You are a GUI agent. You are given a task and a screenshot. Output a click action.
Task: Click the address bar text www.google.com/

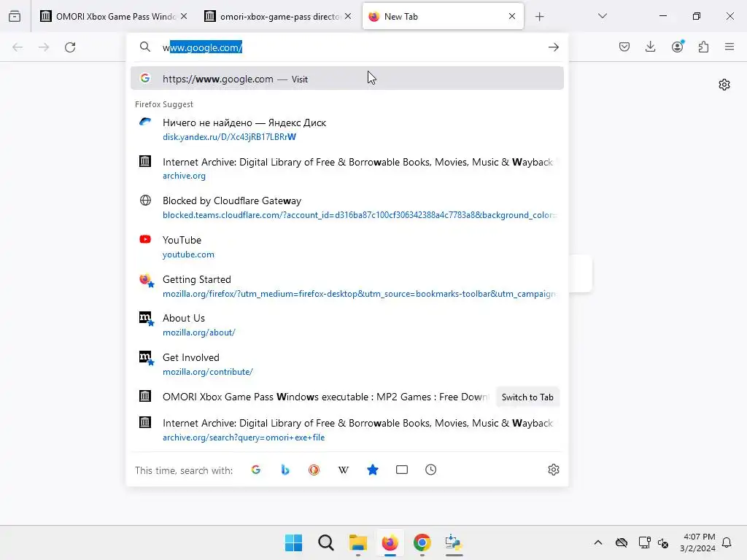203,47
